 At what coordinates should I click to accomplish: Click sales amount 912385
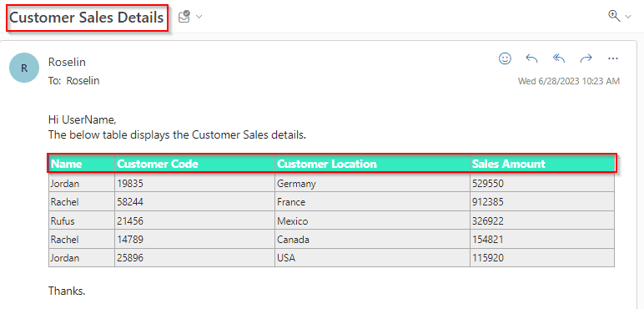tap(542, 202)
